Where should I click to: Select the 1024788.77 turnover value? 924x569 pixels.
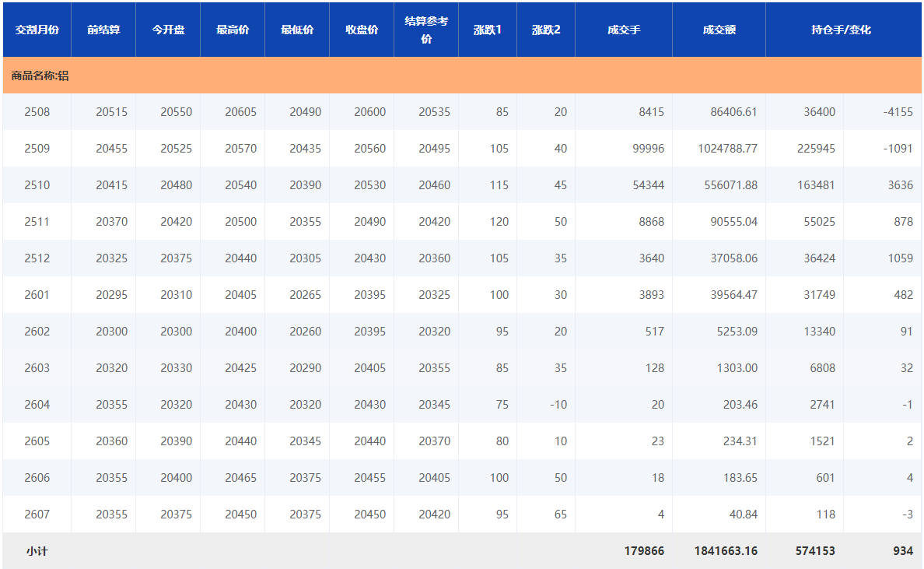727,149
